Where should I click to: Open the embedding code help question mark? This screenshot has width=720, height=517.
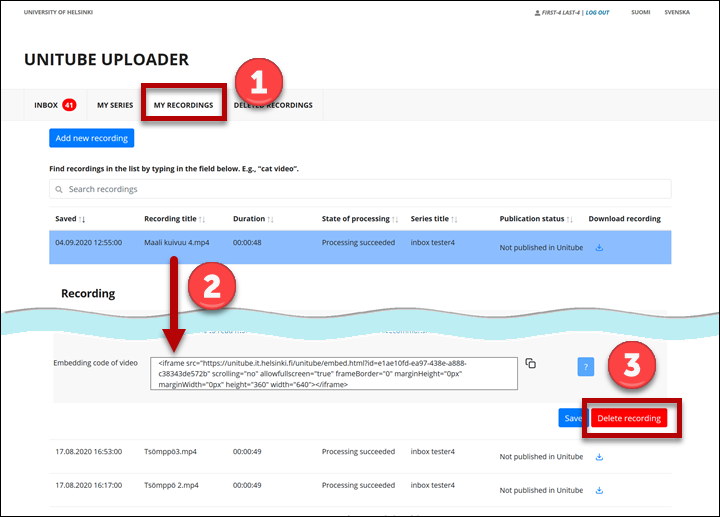pyautogui.click(x=585, y=367)
